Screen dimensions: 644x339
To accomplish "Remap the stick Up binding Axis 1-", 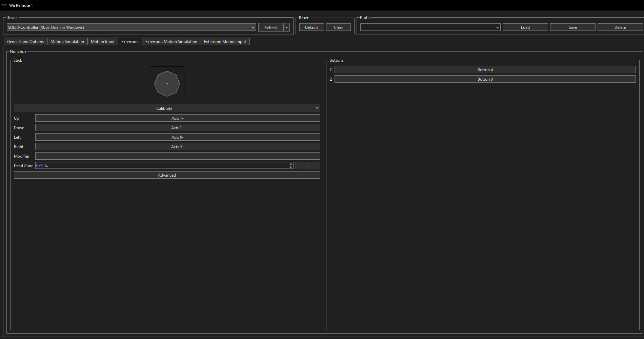I will click(x=177, y=118).
